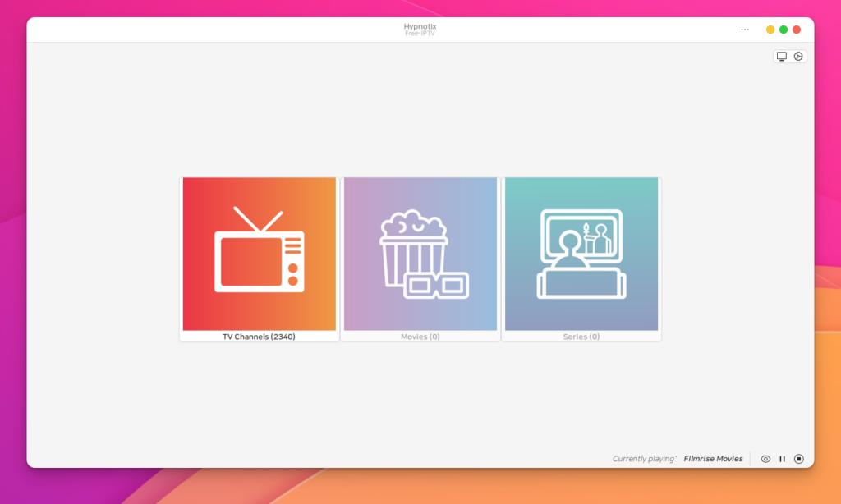Open the TV Channels (2340) category
841x504 pixels.
[259, 257]
